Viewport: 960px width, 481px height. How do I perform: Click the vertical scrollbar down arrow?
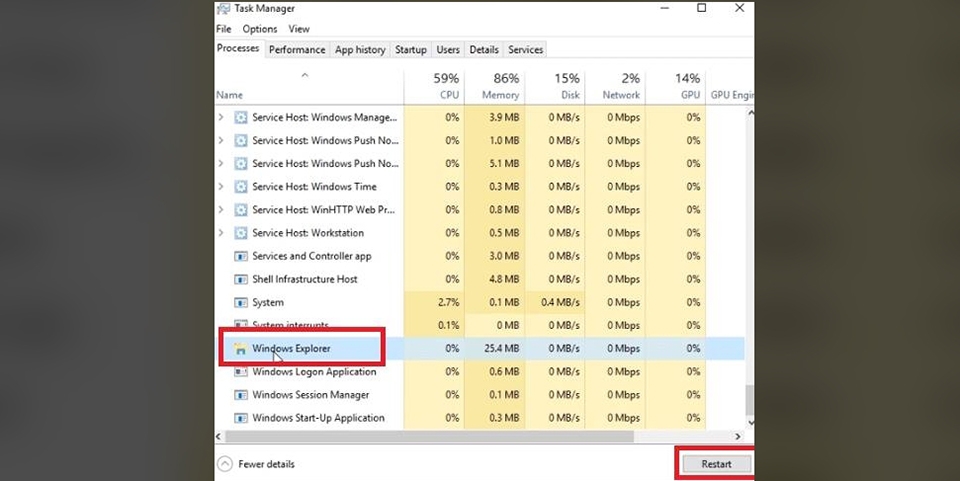click(751, 423)
